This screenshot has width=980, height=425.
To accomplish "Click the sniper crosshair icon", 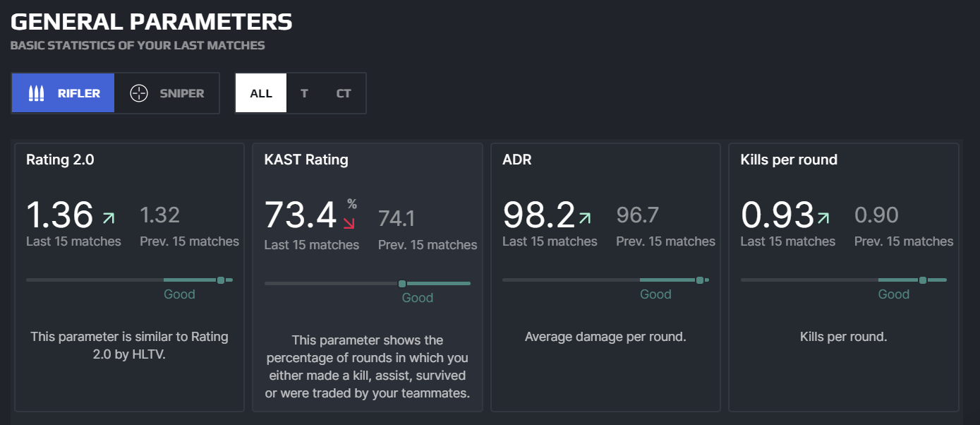I will (139, 93).
